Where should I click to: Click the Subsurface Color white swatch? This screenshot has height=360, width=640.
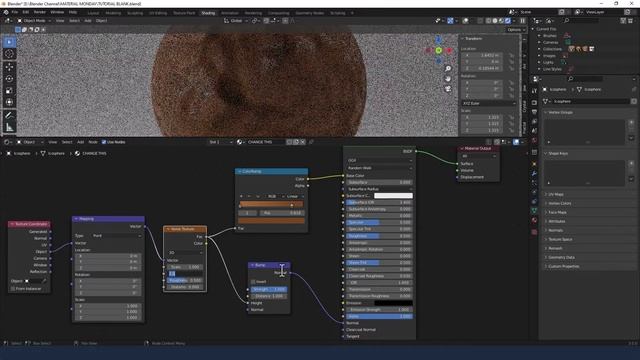(x=393, y=196)
